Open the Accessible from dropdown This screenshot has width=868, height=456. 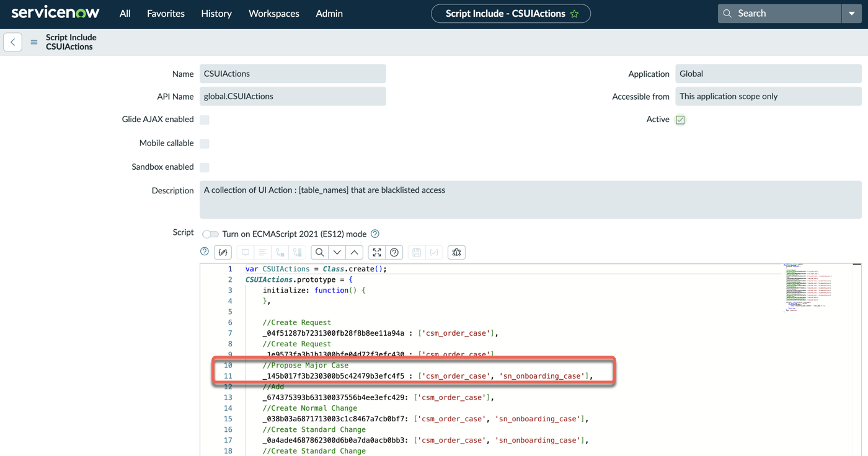click(768, 96)
